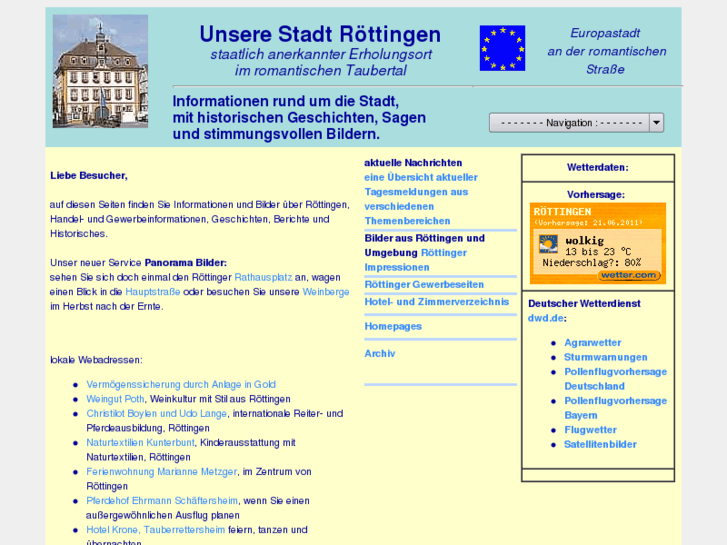Open Hotel- und Zimmerverzeichnis link
Image resolution: width=727 pixels, height=545 pixels.
(436, 302)
